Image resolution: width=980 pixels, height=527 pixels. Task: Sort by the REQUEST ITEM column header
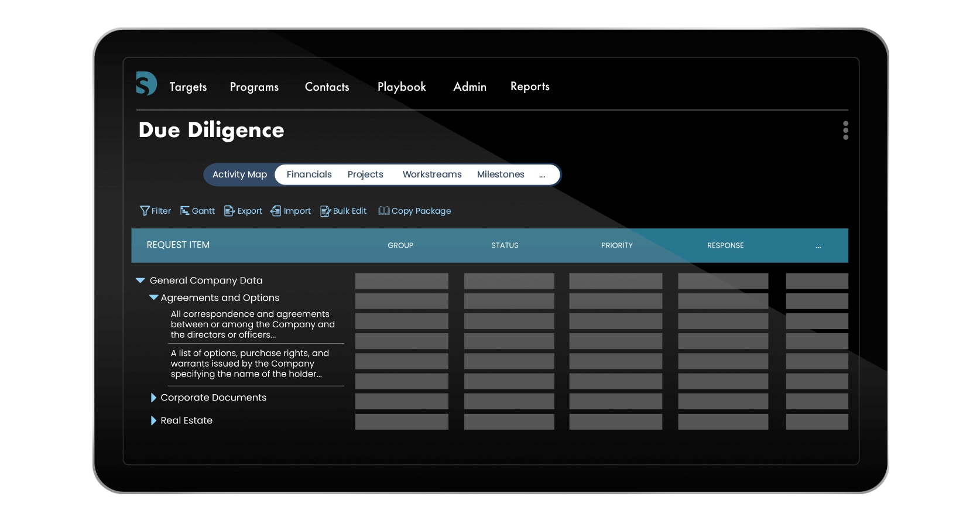[x=178, y=245]
